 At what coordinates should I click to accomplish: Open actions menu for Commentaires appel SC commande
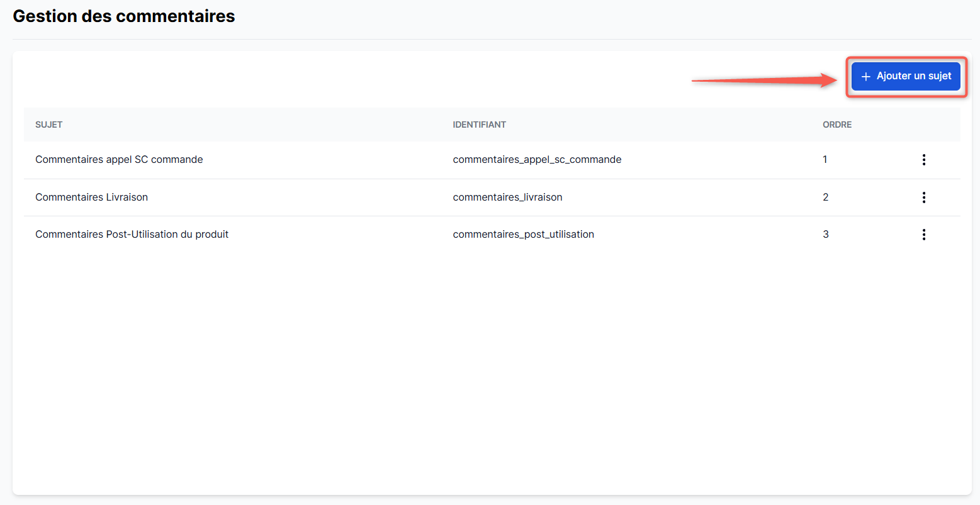[923, 160]
